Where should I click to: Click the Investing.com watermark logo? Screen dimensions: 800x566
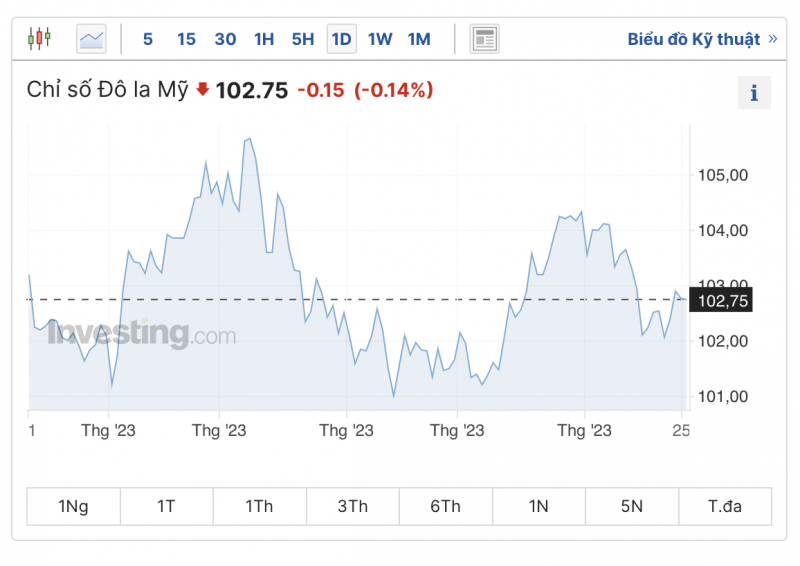pyautogui.click(x=142, y=333)
